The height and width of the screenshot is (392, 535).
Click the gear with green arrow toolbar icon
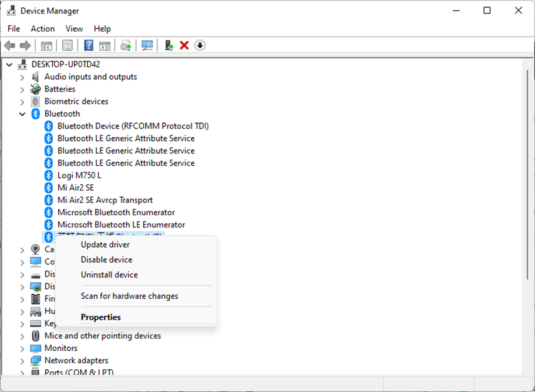click(x=126, y=45)
